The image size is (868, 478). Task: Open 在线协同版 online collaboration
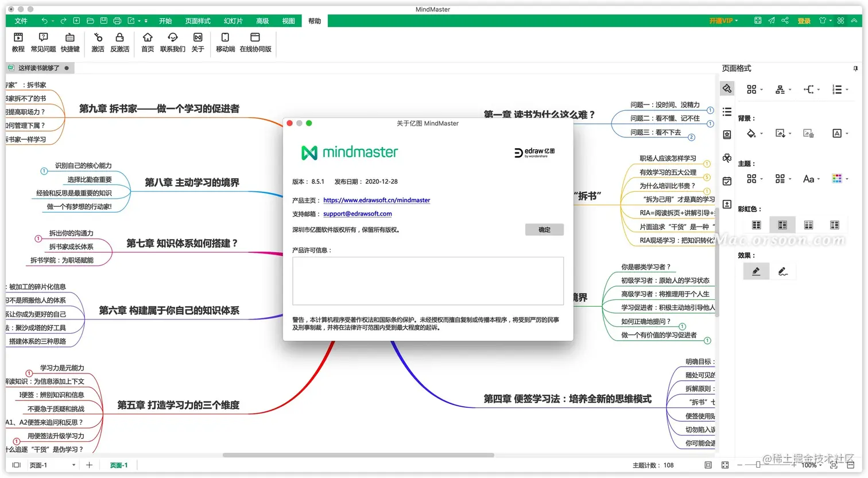(255, 43)
